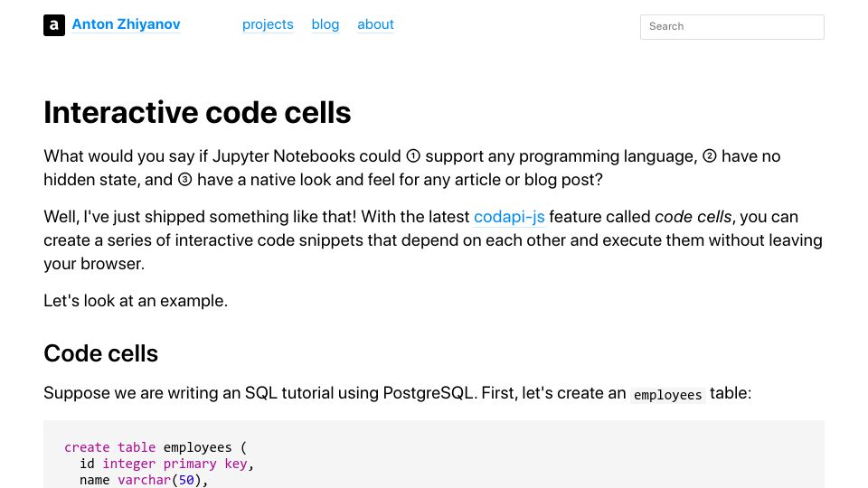Click the 'Interactive code cells' page title
The image size is (868, 488).
coord(197,112)
